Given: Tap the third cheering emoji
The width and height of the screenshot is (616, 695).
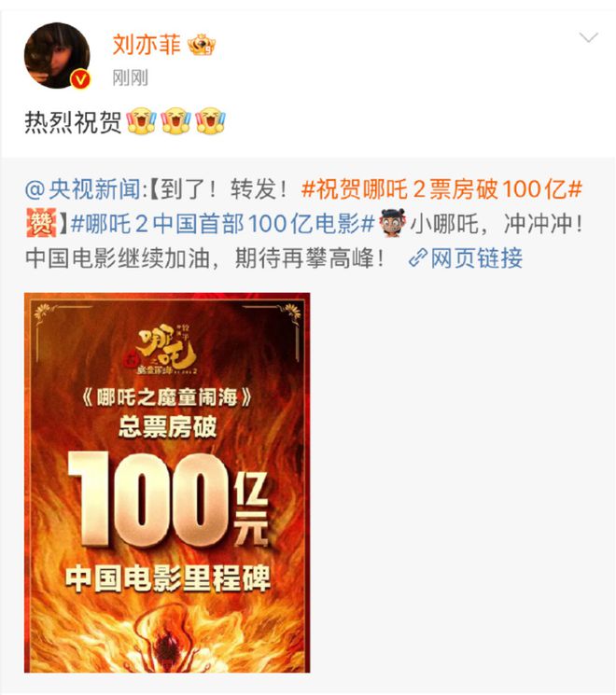Looking at the screenshot, I should [211, 120].
